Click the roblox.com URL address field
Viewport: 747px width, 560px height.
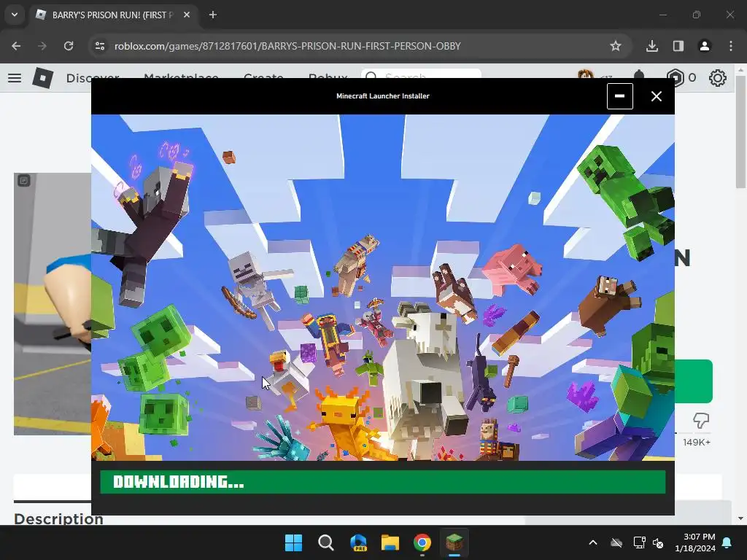(287, 46)
